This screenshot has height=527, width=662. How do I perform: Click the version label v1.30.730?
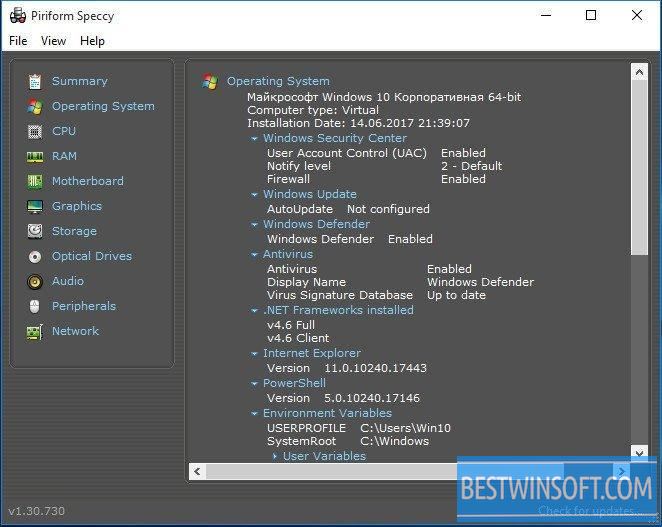pyautogui.click(x=37, y=511)
